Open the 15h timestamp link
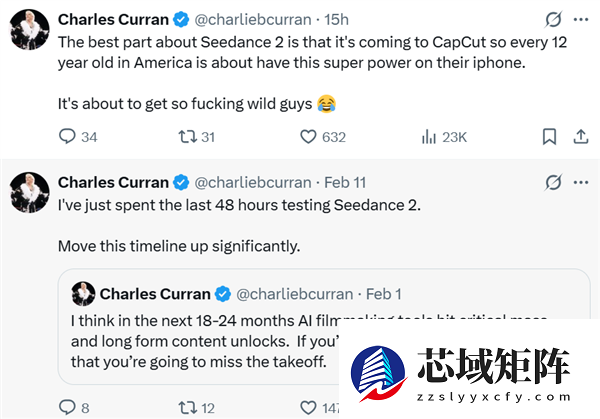This screenshot has height=419, width=600. point(338,19)
